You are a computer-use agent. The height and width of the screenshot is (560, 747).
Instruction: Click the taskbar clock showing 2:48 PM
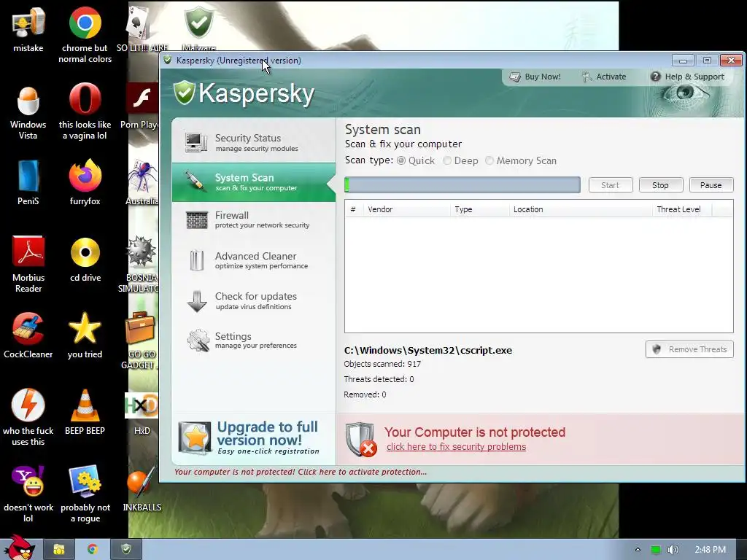point(710,550)
